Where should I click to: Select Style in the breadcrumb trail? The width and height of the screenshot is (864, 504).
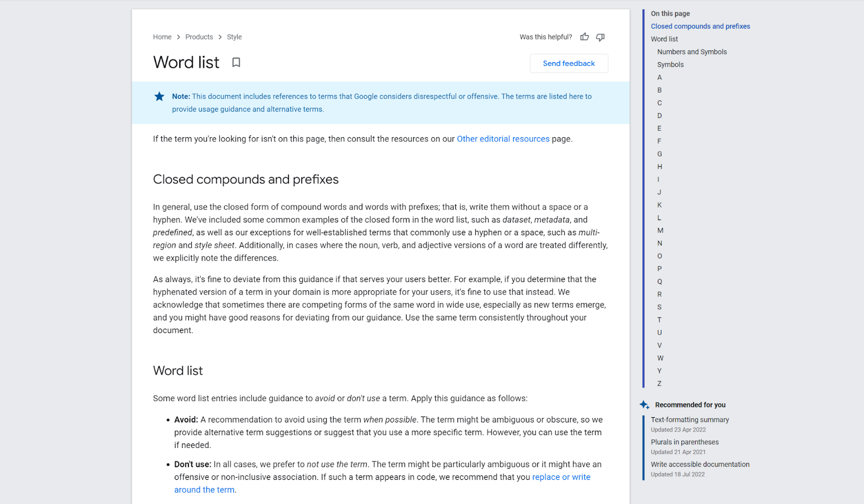[234, 37]
